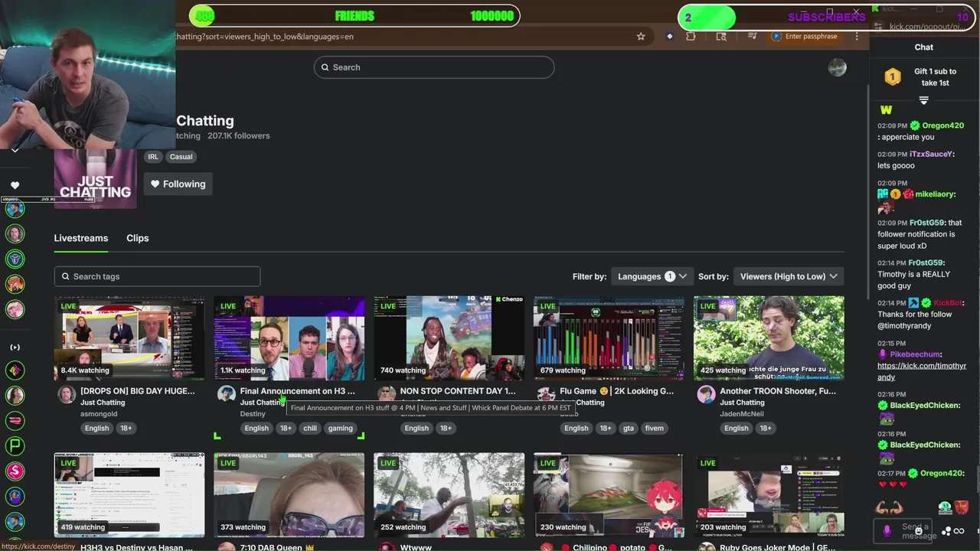This screenshot has height=551, width=980.
Task: Click the heart following icon in sidebar
Action: 15,184
